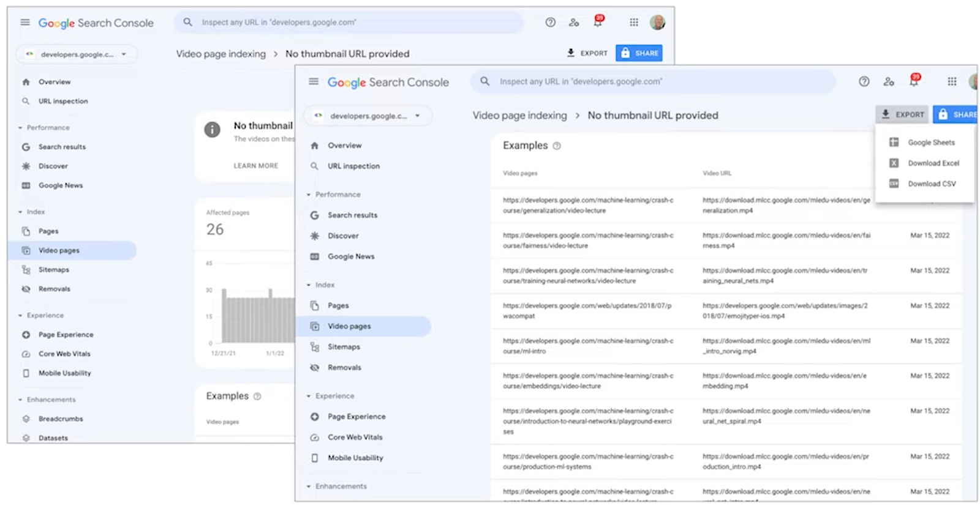Collapse Experience section in front window sidebar
The image size is (980, 514).
click(x=309, y=397)
